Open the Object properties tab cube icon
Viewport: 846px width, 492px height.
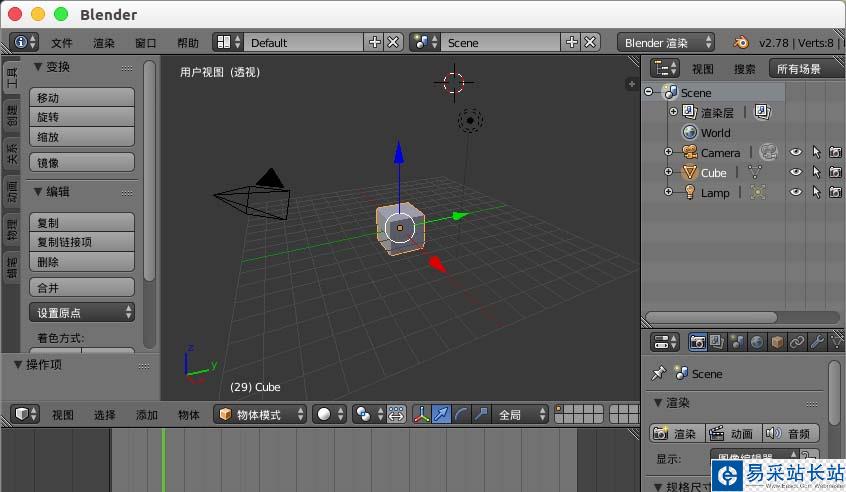(777, 341)
